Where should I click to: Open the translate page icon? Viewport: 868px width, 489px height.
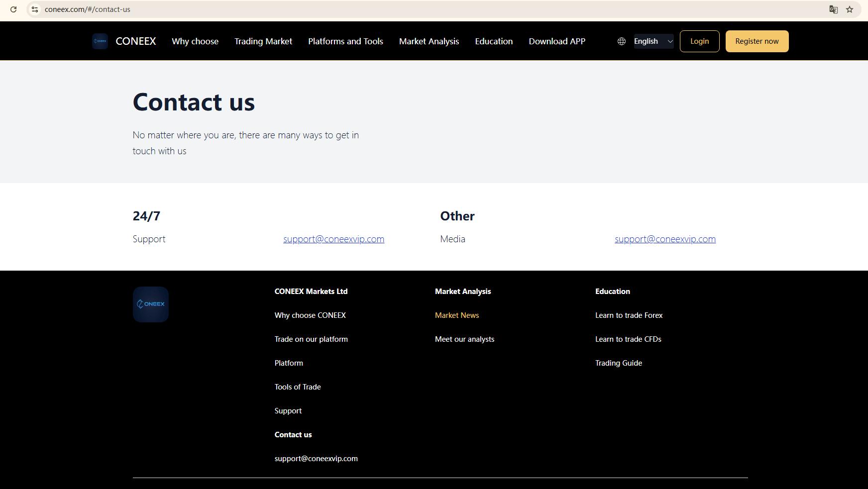coord(833,9)
